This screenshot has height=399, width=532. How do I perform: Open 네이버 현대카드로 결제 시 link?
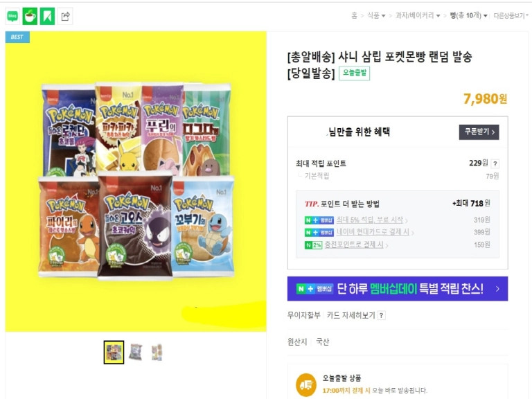pyautogui.click(x=373, y=232)
